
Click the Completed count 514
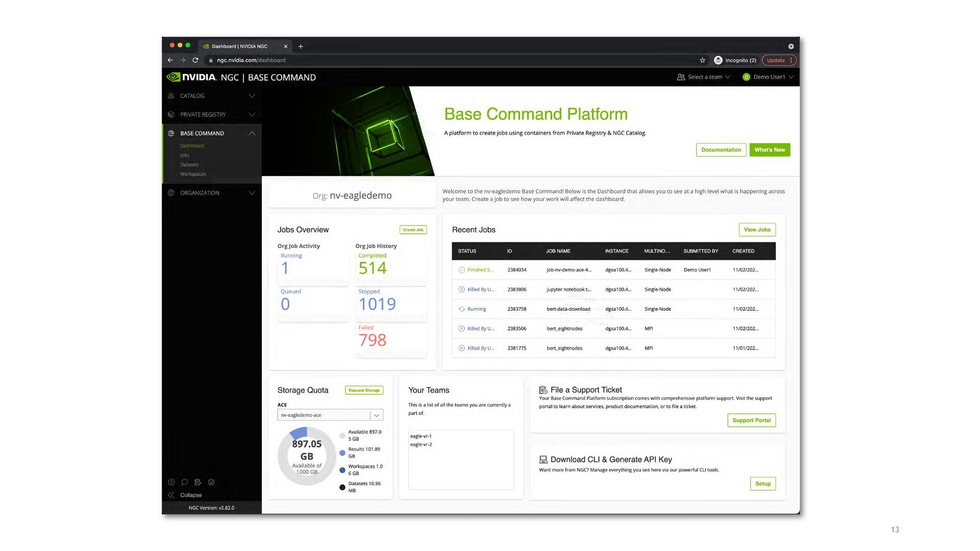coord(373,268)
